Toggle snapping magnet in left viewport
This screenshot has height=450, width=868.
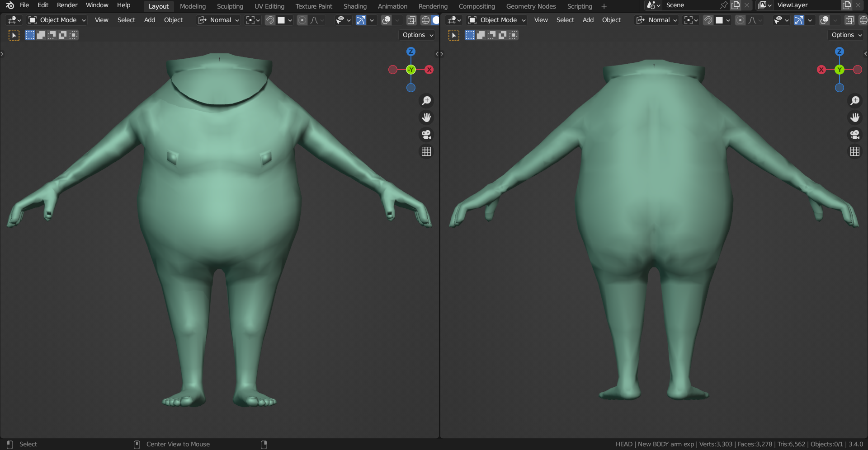(270, 20)
